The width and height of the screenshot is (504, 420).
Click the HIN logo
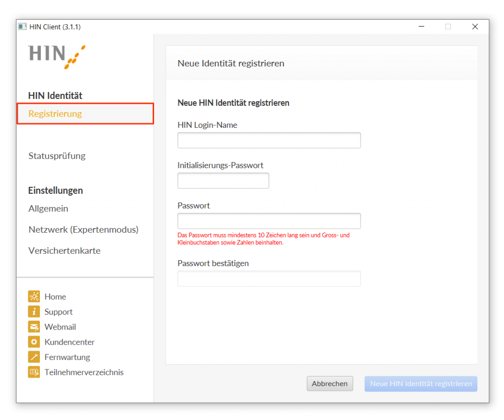(57, 57)
